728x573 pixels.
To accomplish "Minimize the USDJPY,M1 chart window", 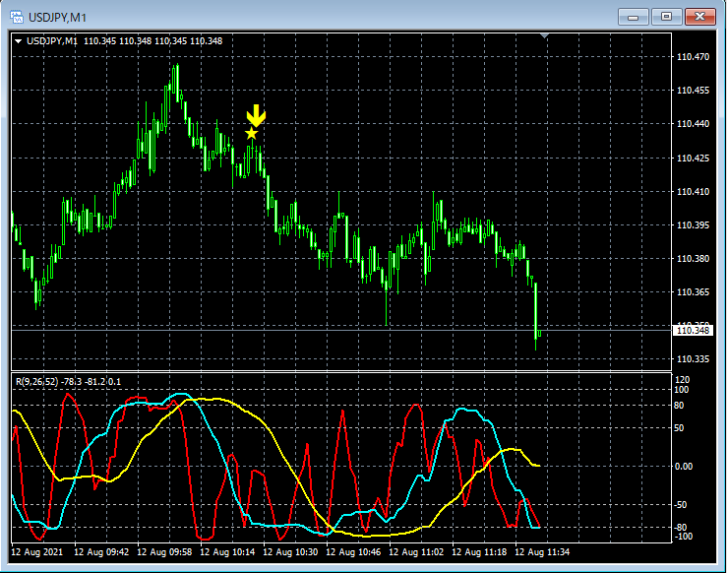I will click(633, 17).
